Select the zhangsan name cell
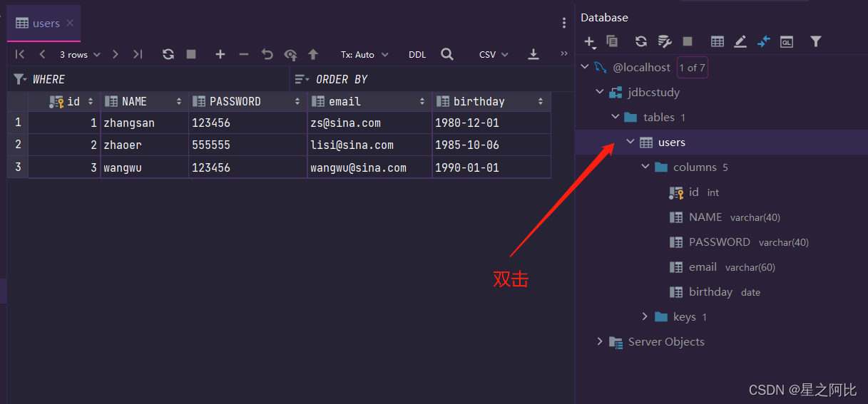 coord(144,123)
